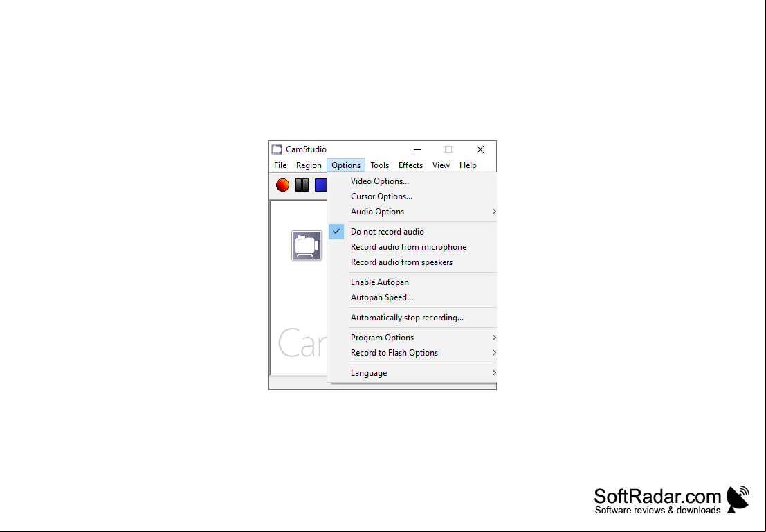Open the Tools menu
The image size is (766, 532).
(x=380, y=165)
